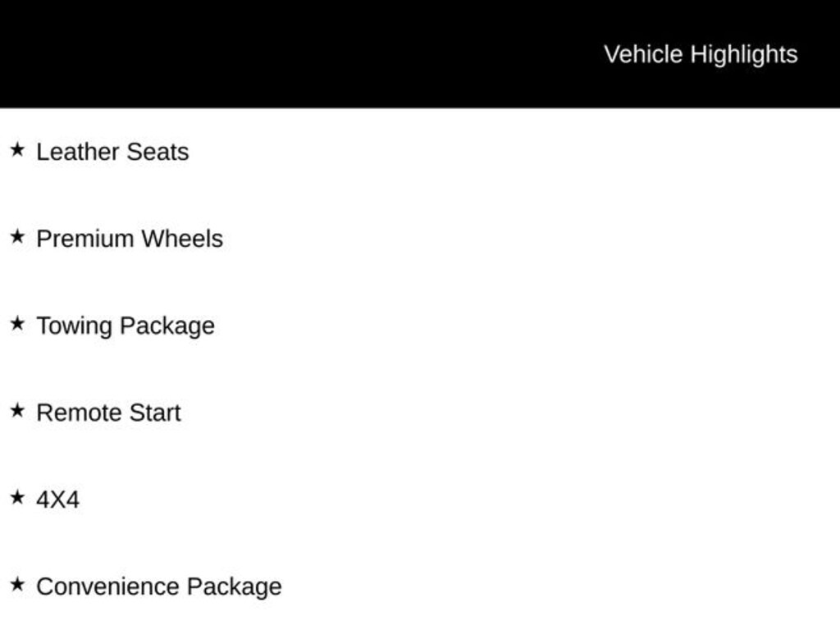Click the word Convenience in the list
This screenshot has width=840, height=630.
[108, 587]
